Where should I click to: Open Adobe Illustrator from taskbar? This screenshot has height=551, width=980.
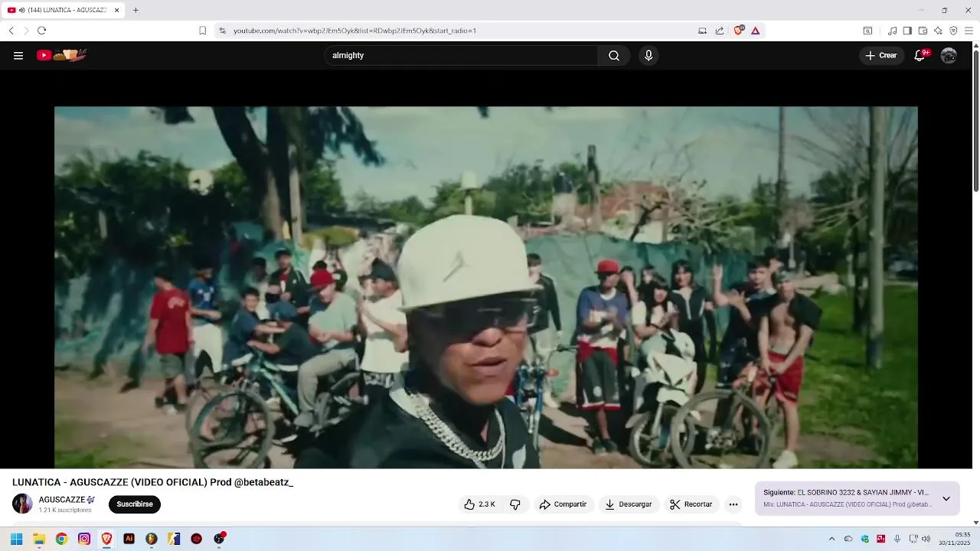pos(129,539)
